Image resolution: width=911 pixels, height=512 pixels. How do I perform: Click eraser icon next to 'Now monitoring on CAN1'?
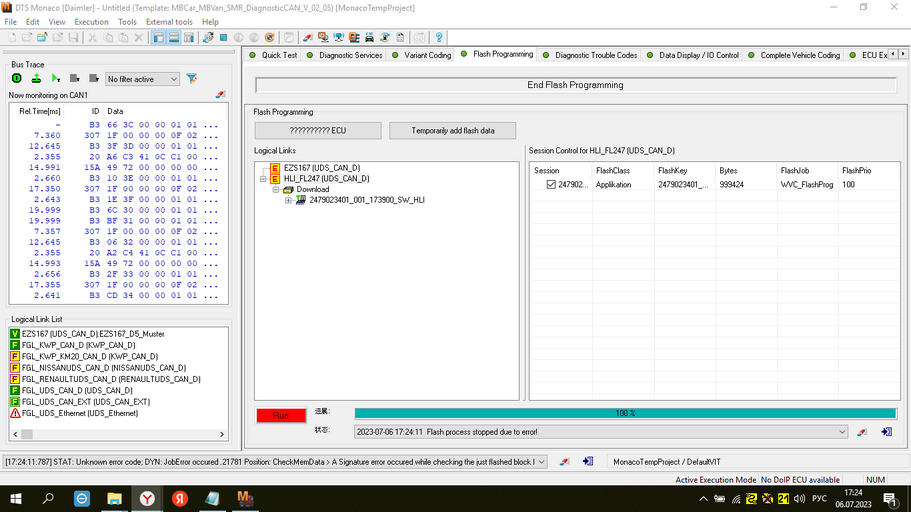220,95
